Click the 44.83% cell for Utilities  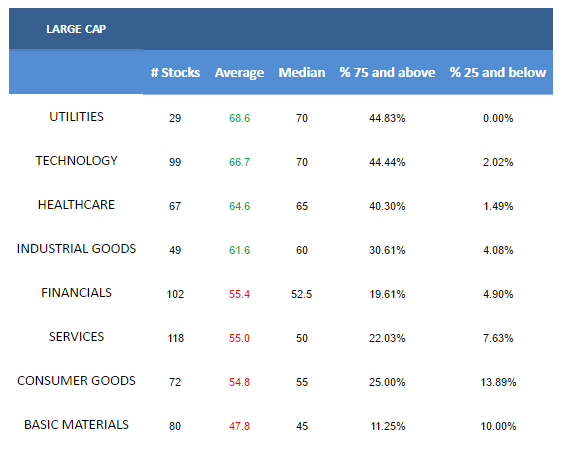pos(387,118)
